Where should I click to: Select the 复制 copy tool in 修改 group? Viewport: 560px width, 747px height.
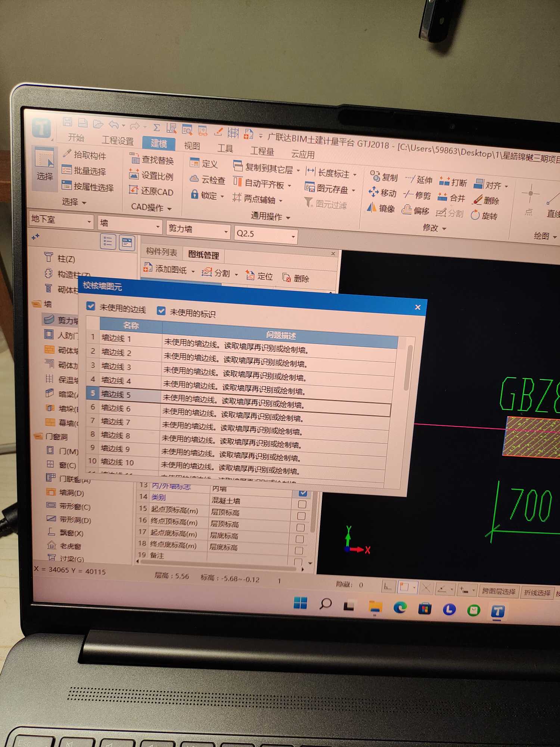pyautogui.click(x=384, y=177)
